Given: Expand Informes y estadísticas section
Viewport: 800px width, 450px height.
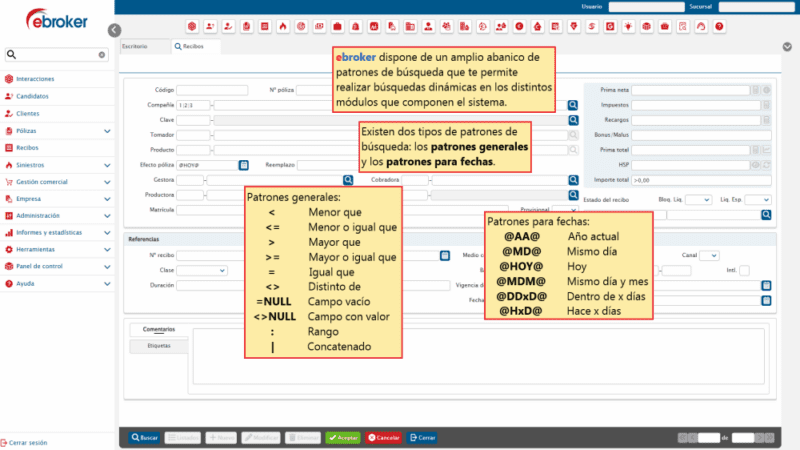Looking at the screenshot, I should [x=107, y=233].
